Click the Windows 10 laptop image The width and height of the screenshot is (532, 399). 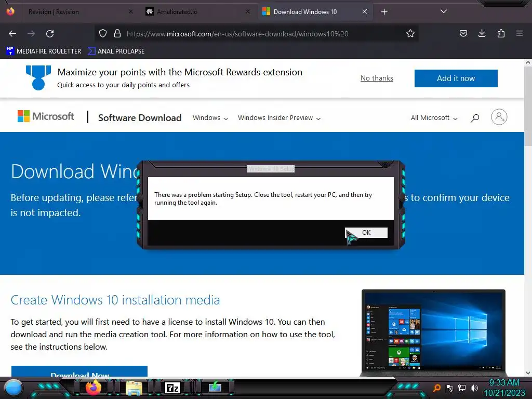point(433,332)
